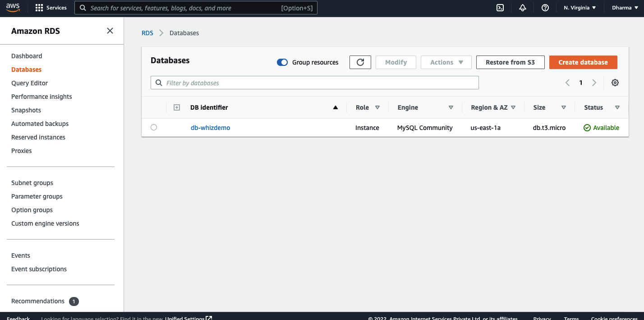The width and height of the screenshot is (644, 320).
Task: Sort by the Role column
Action: coord(377,107)
